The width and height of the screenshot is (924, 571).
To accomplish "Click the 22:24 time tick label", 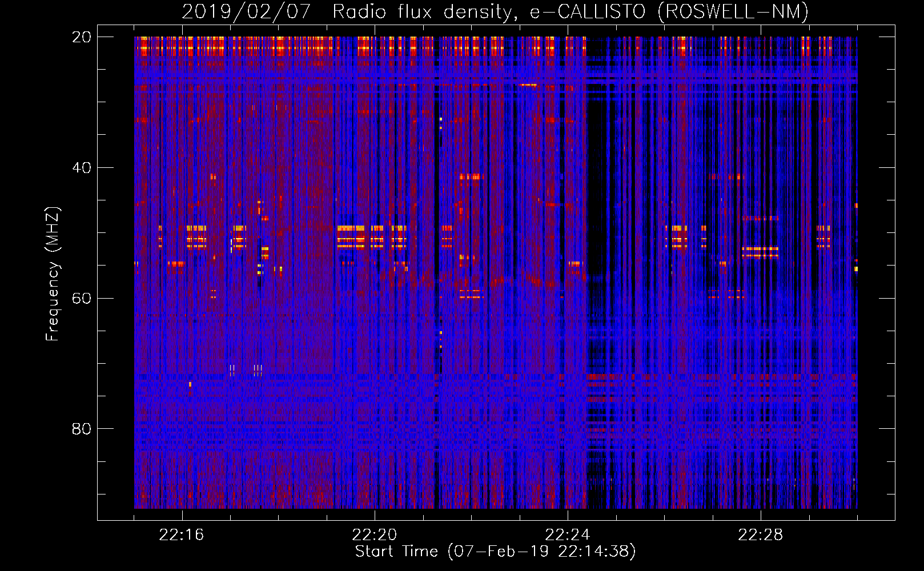I will (x=568, y=535).
